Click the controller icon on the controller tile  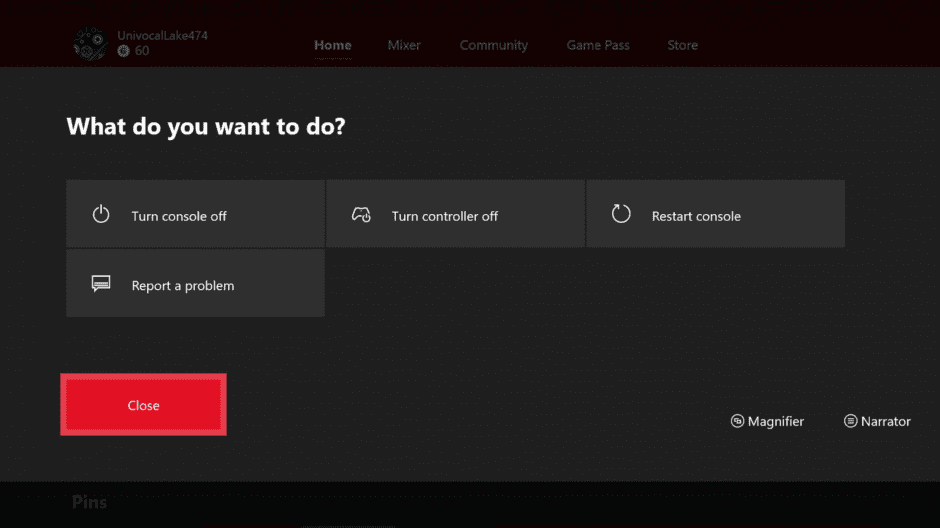click(361, 214)
